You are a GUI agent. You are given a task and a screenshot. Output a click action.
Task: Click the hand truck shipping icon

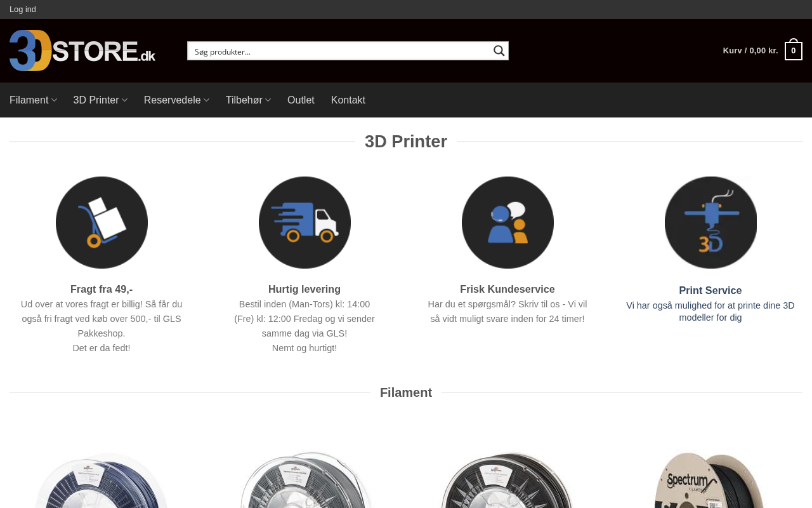[x=101, y=222]
